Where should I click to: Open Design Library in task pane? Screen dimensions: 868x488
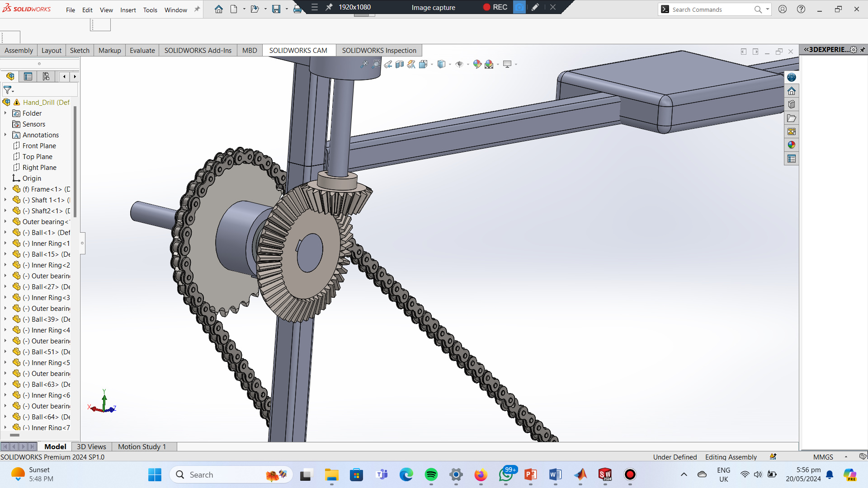pyautogui.click(x=791, y=104)
